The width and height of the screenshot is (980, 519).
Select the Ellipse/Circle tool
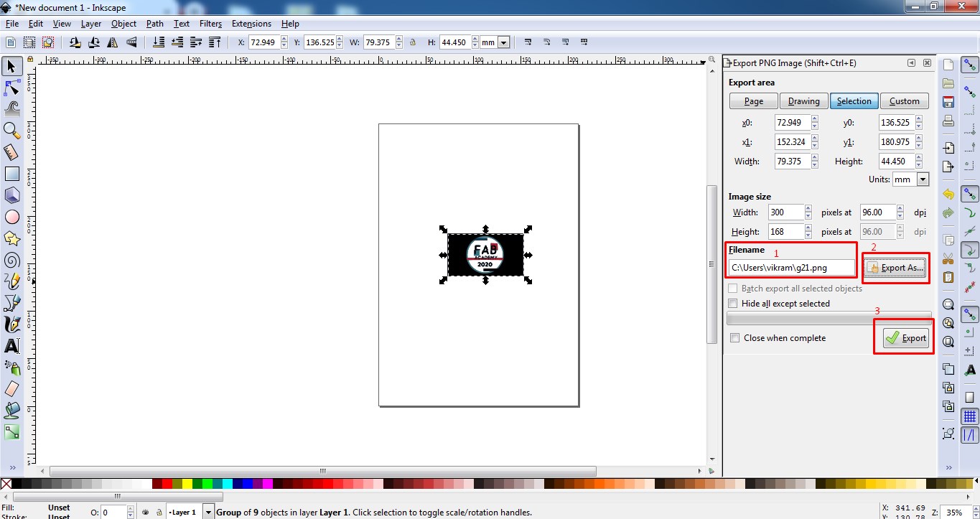[x=11, y=217]
